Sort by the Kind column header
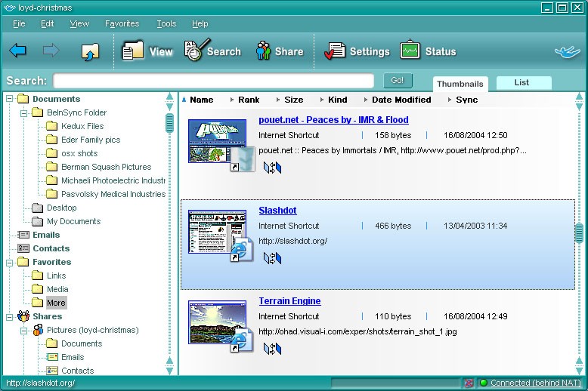 pyautogui.click(x=338, y=100)
